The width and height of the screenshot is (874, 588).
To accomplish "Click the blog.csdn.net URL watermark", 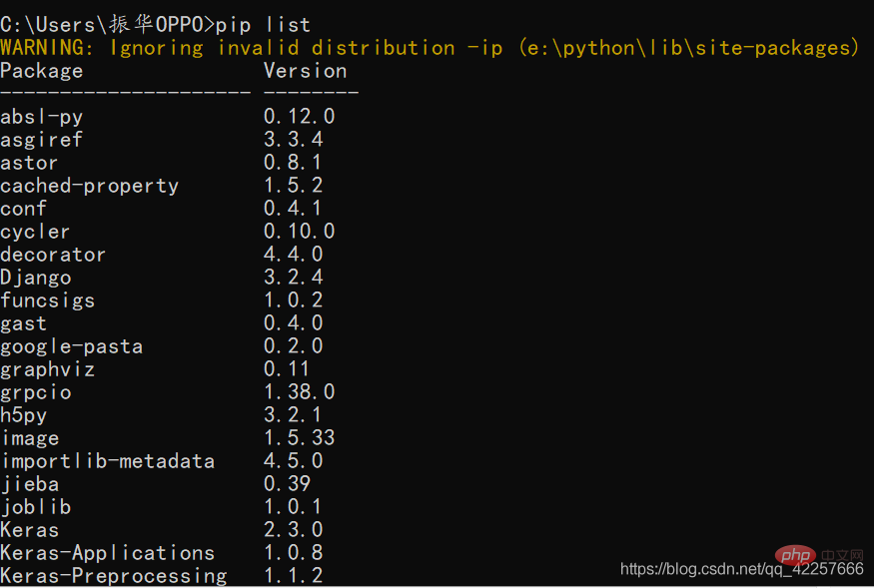I will click(741, 569).
